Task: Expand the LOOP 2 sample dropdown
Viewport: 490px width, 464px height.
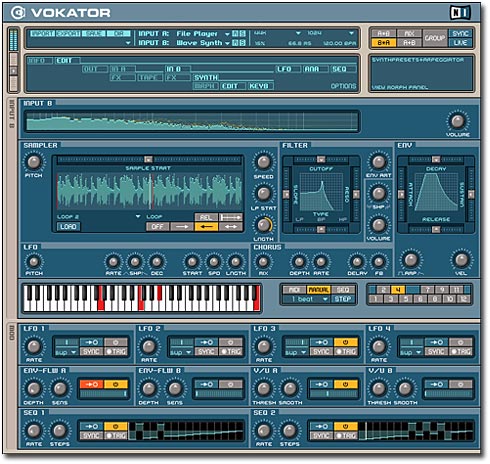Action: 138,217
